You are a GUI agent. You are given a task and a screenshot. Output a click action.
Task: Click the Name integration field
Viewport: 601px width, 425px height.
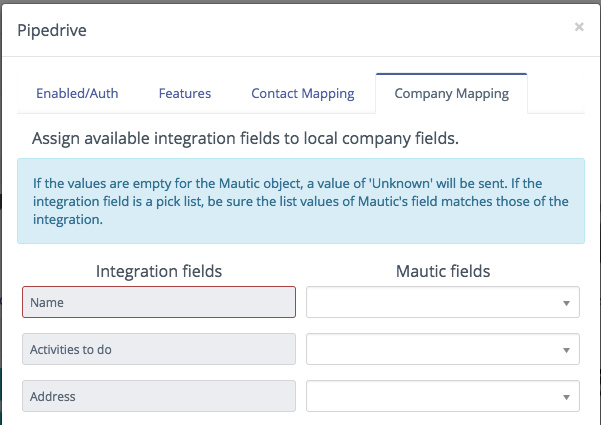(x=159, y=302)
